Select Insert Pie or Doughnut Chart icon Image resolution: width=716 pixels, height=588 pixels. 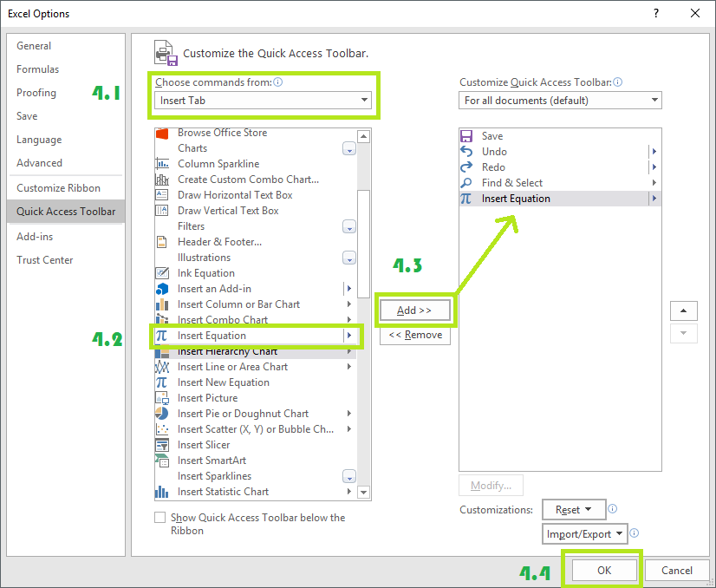tap(162, 414)
